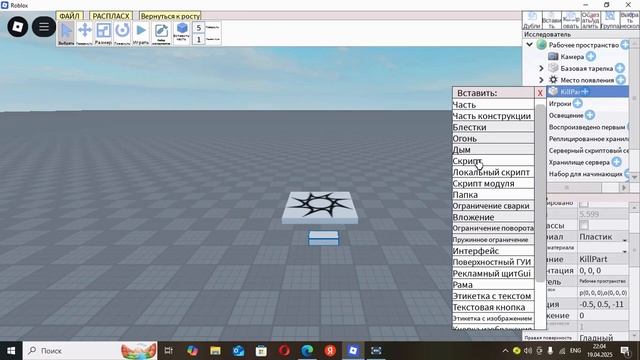Click the plus icon next to Игроки
The width and height of the screenshot is (640, 360).
tap(577, 103)
